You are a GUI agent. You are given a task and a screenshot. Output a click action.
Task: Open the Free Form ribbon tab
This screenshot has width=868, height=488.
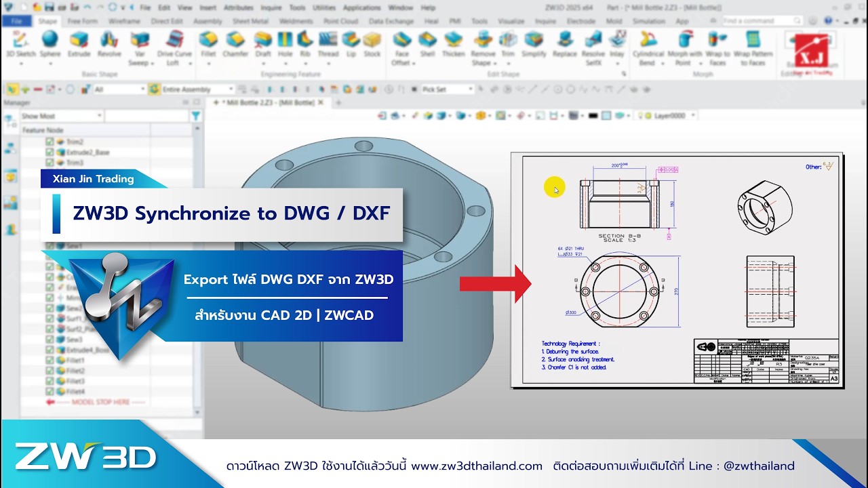(83, 21)
